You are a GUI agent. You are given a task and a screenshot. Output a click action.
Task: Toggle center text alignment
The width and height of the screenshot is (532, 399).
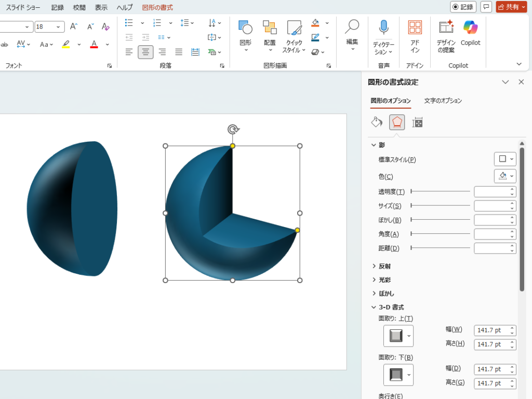[145, 52]
